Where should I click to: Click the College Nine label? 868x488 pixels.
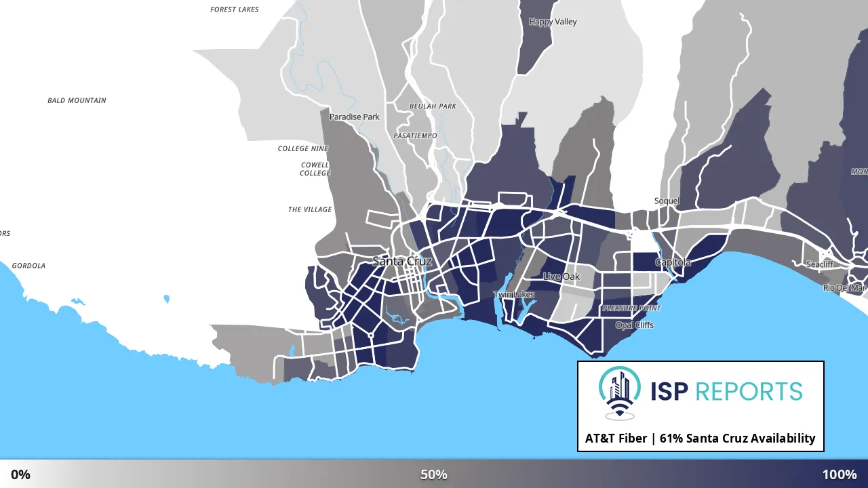point(303,148)
